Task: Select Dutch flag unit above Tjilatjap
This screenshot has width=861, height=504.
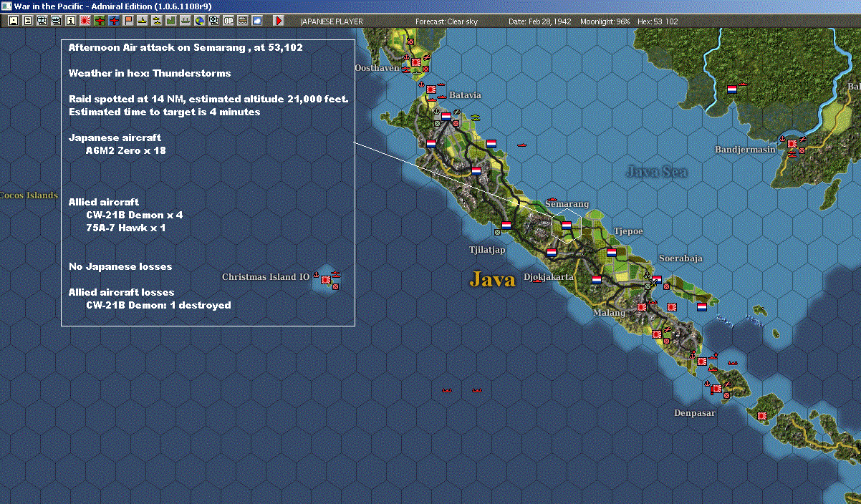Action: tap(506, 225)
